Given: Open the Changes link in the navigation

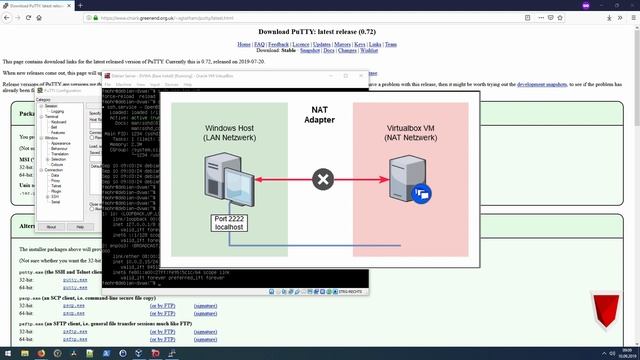Looking at the screenshot, I should click(347, 51).
